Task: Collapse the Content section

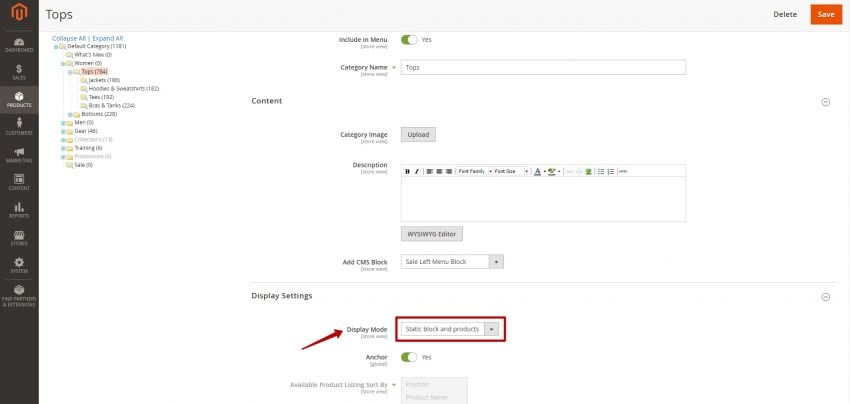Action: (826, 101)
